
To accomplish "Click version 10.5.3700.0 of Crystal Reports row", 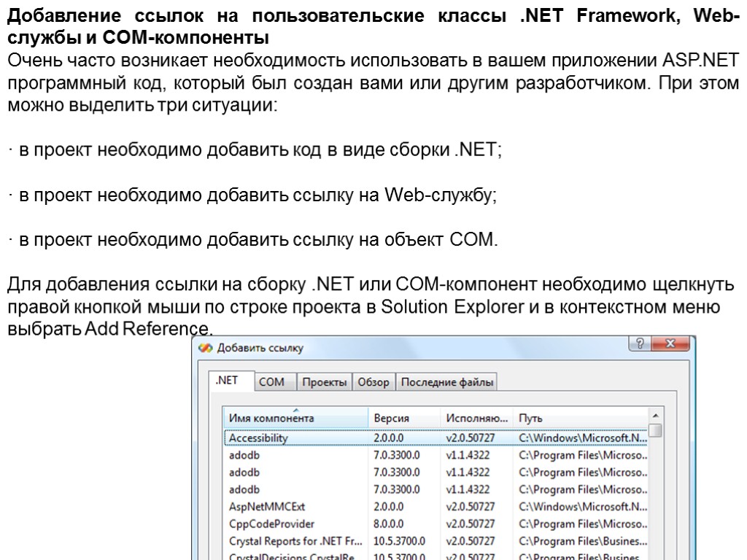I will (399, 541).
